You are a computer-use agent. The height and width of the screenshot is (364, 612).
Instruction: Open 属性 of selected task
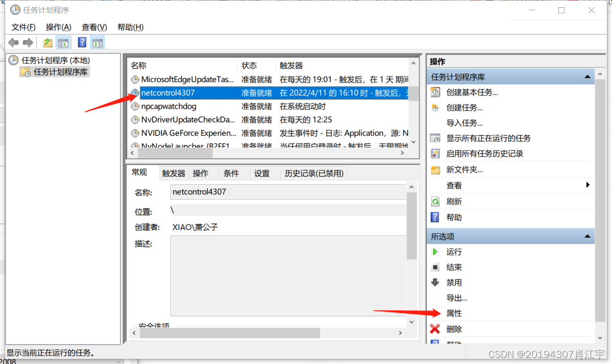[x=454, y=313]
